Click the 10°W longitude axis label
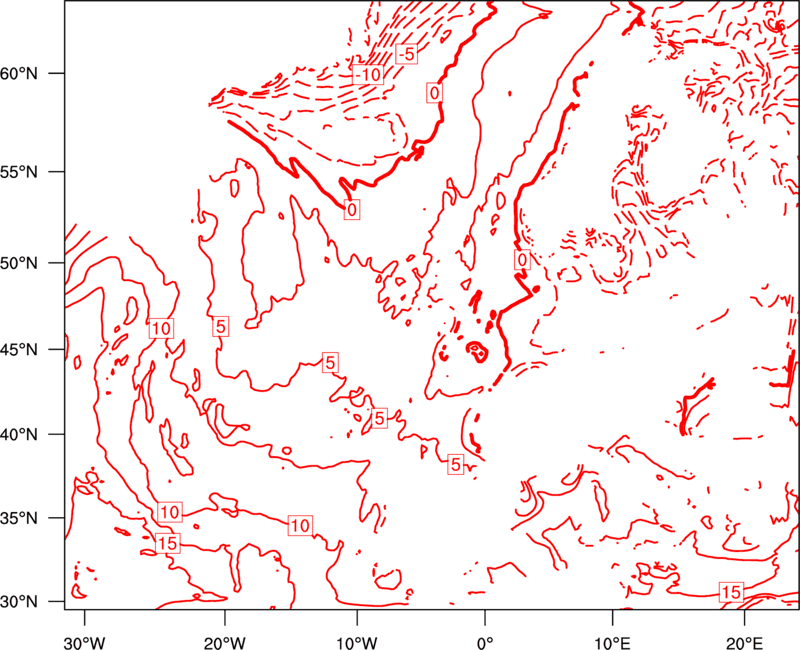The height and width of the screenshot is (650, 800). tap(356, 643)
